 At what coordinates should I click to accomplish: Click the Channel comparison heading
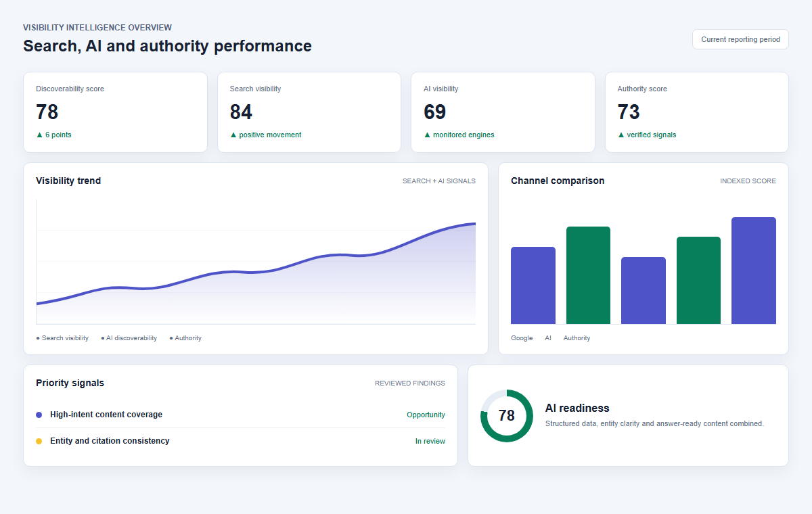pos(558,181)
